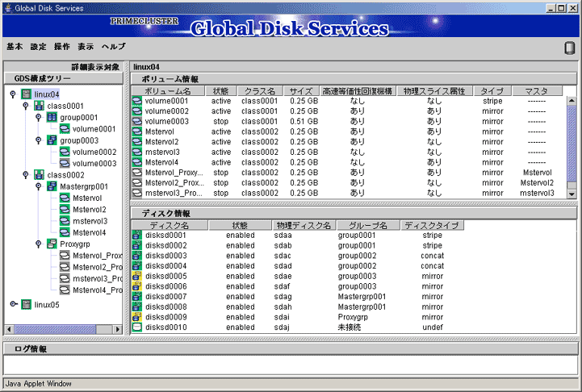This screenshot has height=392, width=582.
Task: Click volume icon beside volume0003 in tree
Action: pyautogui.click(x=65, y=163)
